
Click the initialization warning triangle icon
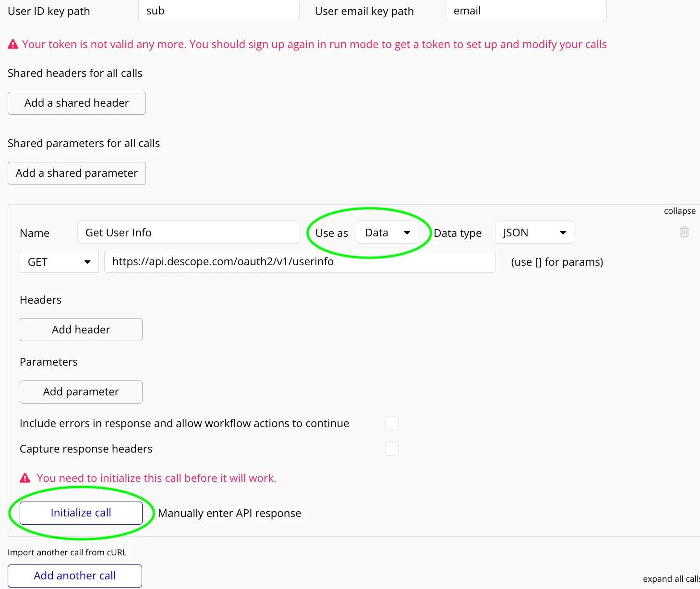pyautogui.click(x=24, y=477)
